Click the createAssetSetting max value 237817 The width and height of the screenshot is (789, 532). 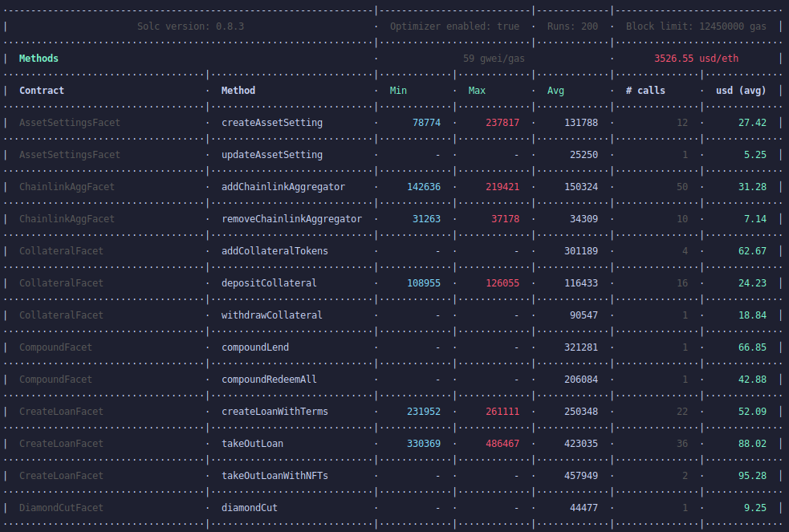click(502, 123)
